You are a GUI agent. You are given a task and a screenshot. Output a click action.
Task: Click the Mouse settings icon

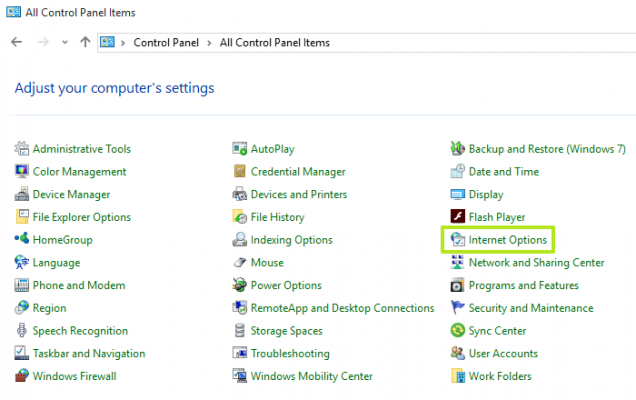[240, 263]
